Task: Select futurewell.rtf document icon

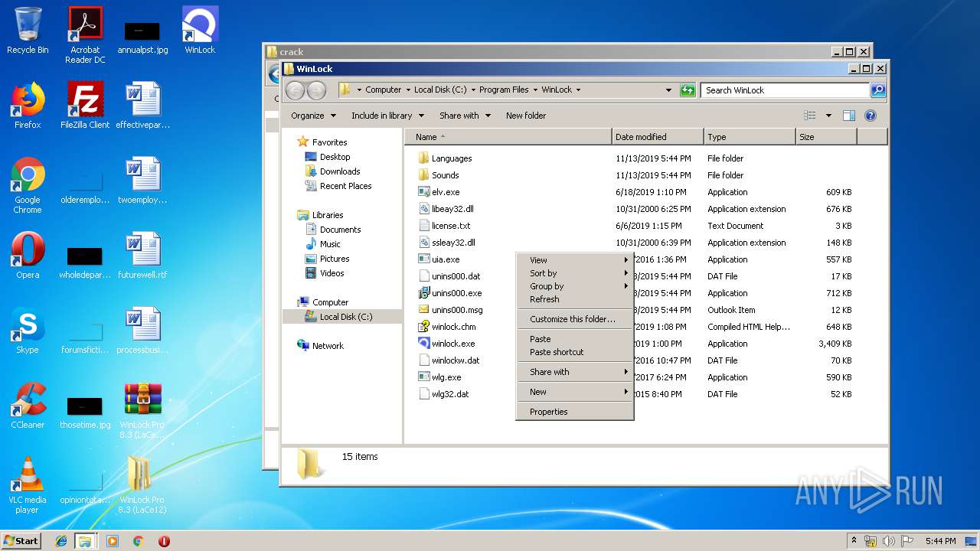Action: [x=142, y=256]
